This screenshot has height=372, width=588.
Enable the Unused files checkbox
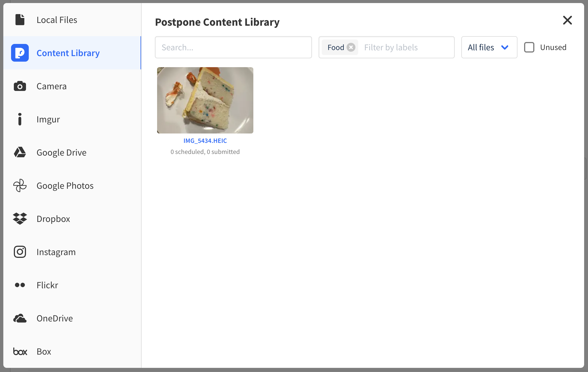tap(529, 47)
